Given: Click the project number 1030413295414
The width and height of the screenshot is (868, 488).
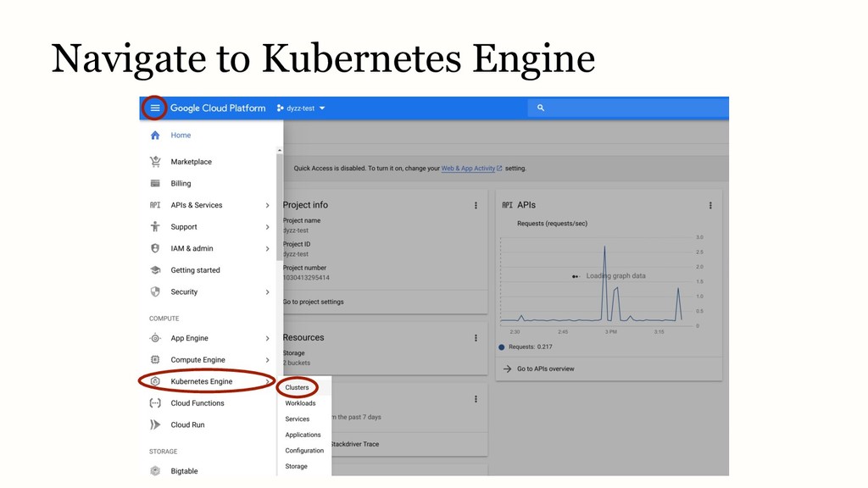Looking at the screenshot, I should coord(306,278).
